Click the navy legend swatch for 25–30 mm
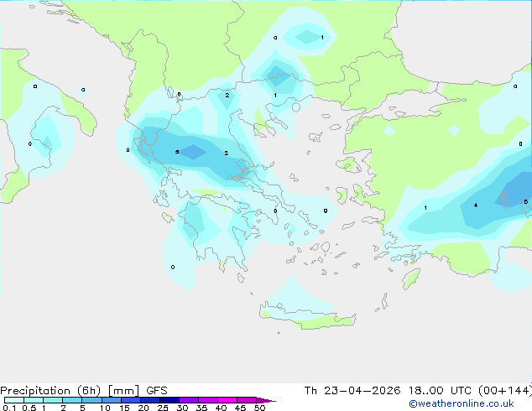Image resolution: width=532 pixels, height=411 pixels. coord(170,400)
